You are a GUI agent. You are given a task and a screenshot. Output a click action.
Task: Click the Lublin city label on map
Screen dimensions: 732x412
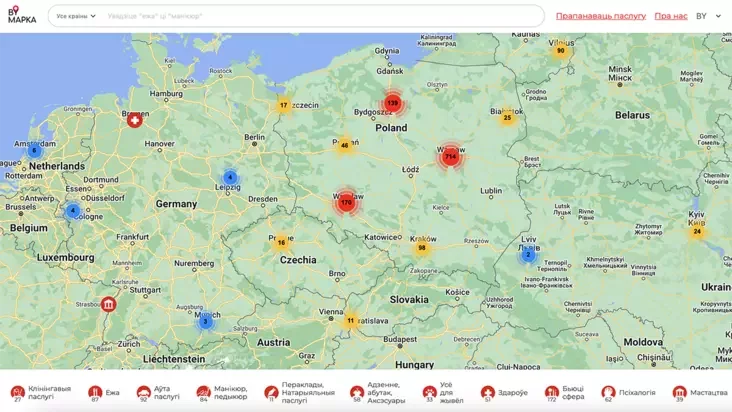coord(491,190)
